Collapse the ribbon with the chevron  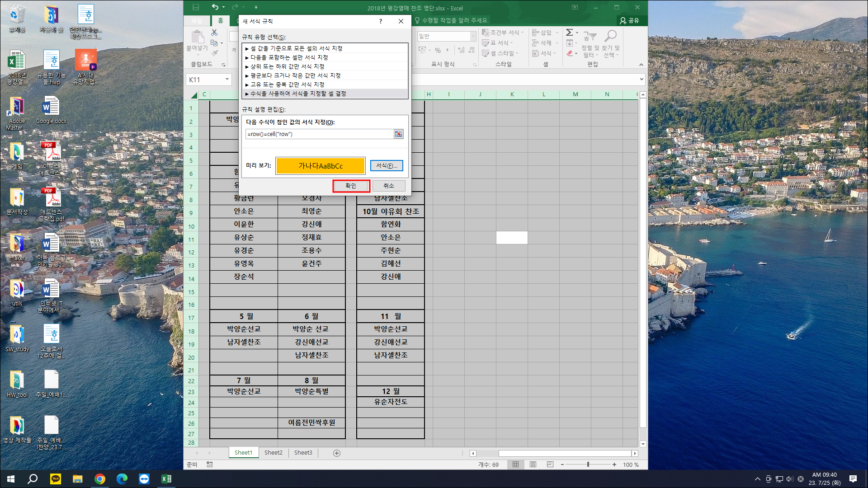tap(641, 65)
